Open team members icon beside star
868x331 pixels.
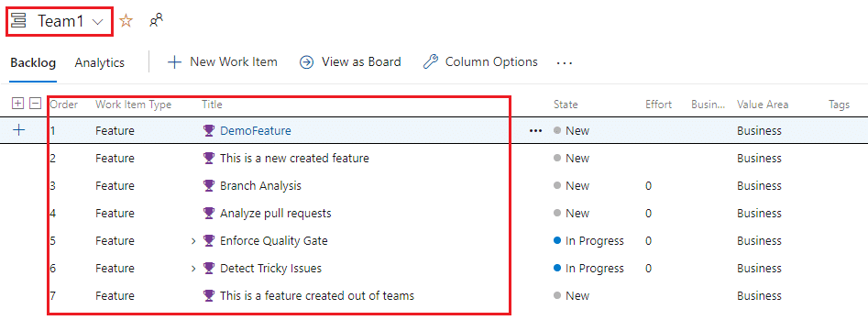(156, 21)
